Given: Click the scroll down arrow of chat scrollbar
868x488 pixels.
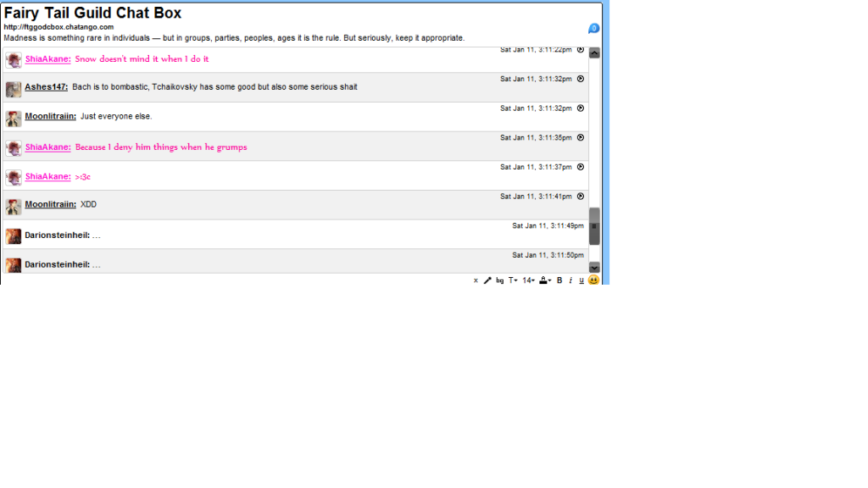Looking at the screenshot, I should coord(594,268).
